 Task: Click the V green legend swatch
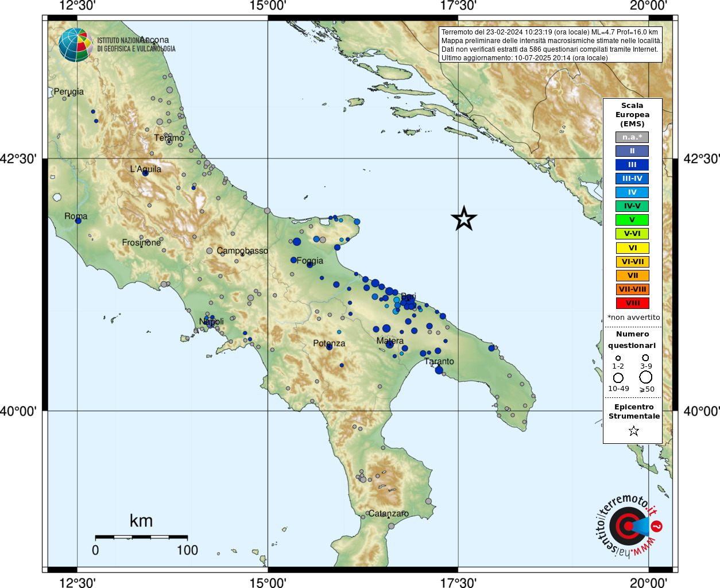pos(632,220)
